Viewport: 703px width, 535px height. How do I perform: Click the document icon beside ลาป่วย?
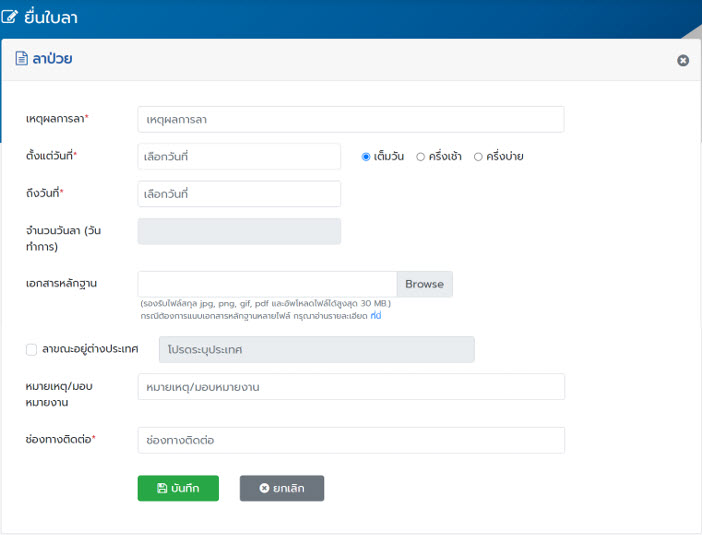pyautogui.click(x=20, y=59)
